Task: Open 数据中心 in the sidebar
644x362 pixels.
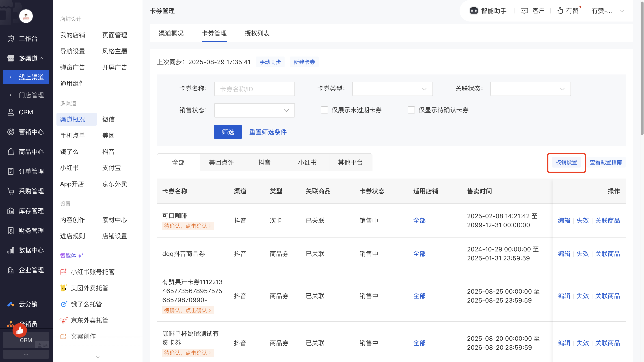Action: click(31, 251)
